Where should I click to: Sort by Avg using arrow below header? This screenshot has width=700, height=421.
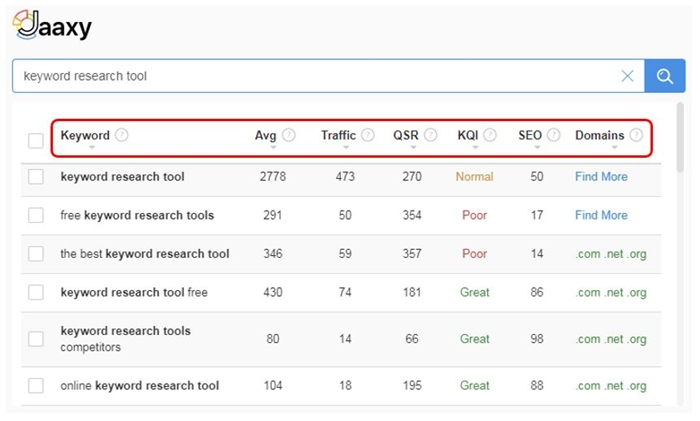[273, 147]
